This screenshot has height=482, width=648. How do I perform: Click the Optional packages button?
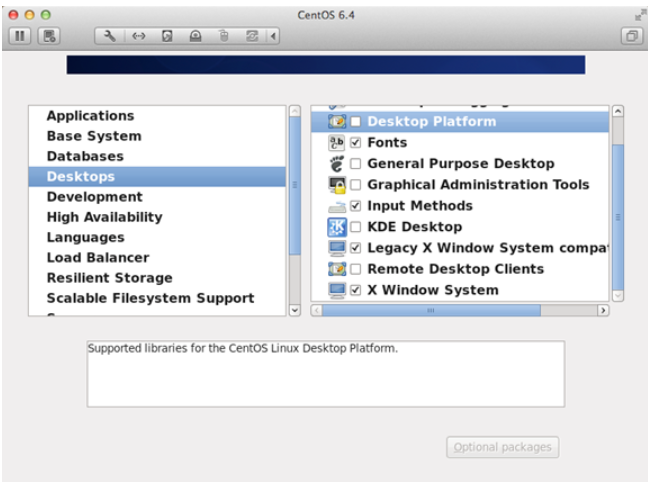pyautogui.click(x=503, y=447)
